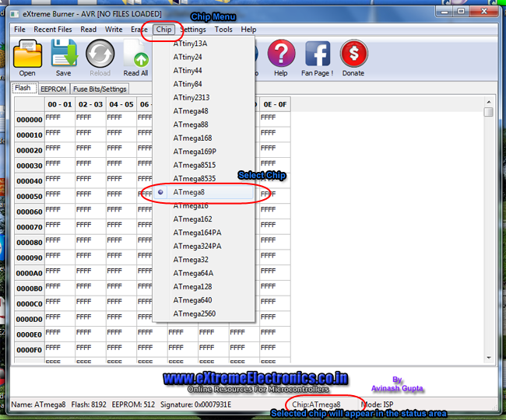Select ATtiny84 chip
Screen dimensions: 506x420
pyautogui.click(x=203, y=84)
